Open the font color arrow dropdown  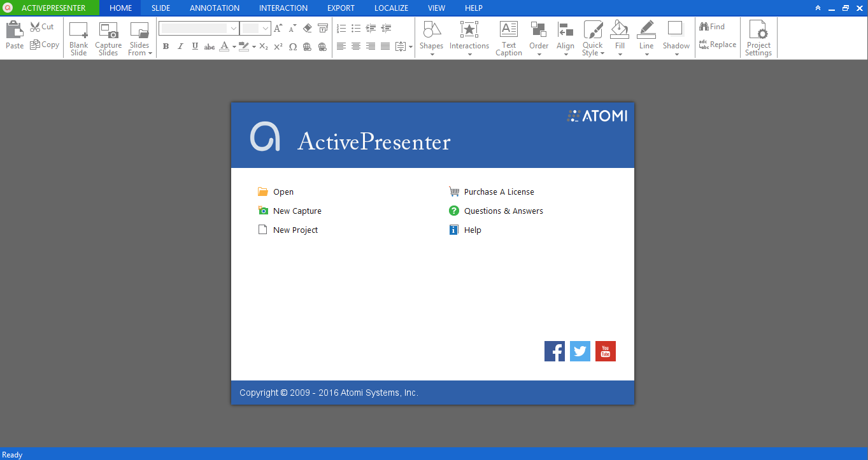pos(234,46)
